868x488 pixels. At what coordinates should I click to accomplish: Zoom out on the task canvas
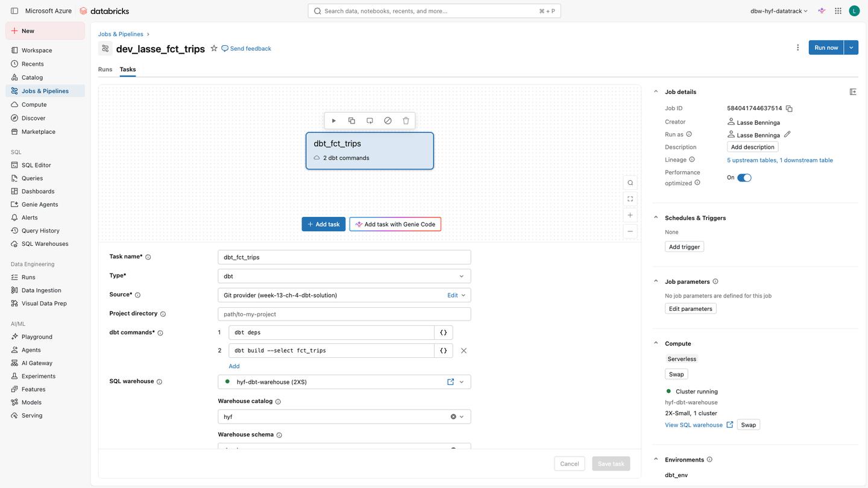click(631, 231)
